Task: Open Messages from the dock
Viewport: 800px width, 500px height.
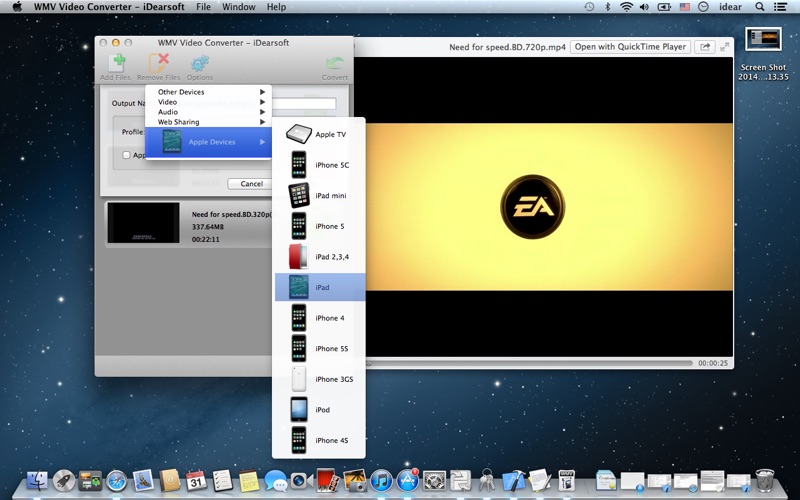Action: 276,481
